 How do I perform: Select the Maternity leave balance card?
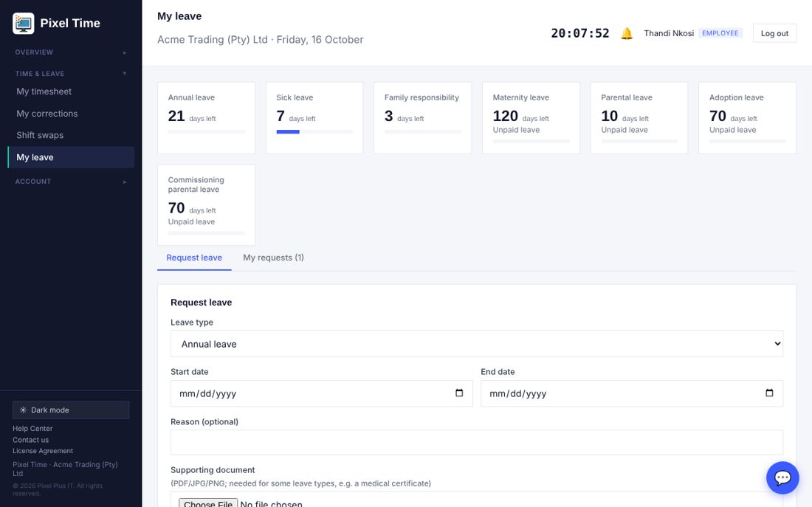(x=531, y=118)
